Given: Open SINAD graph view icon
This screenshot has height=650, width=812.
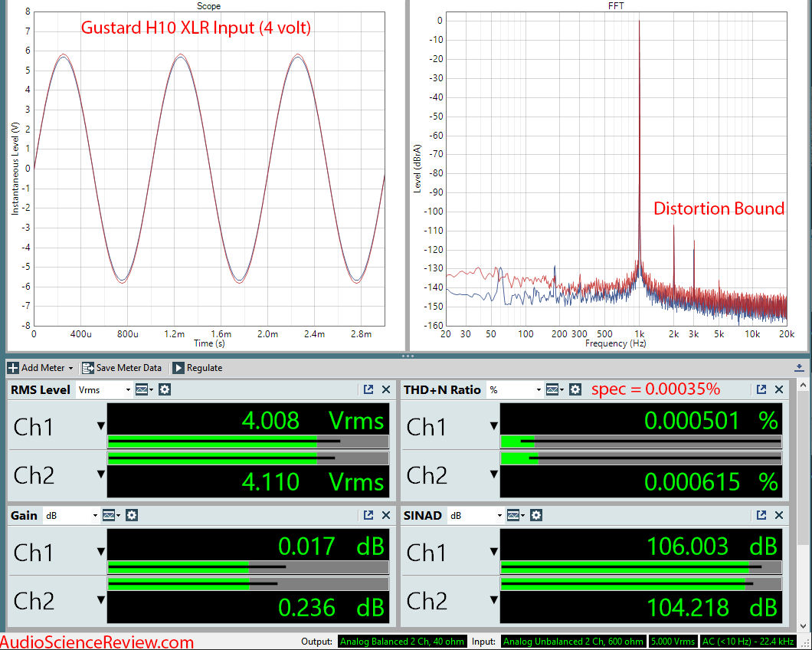Looking at the screenshot, I should 516,515.
